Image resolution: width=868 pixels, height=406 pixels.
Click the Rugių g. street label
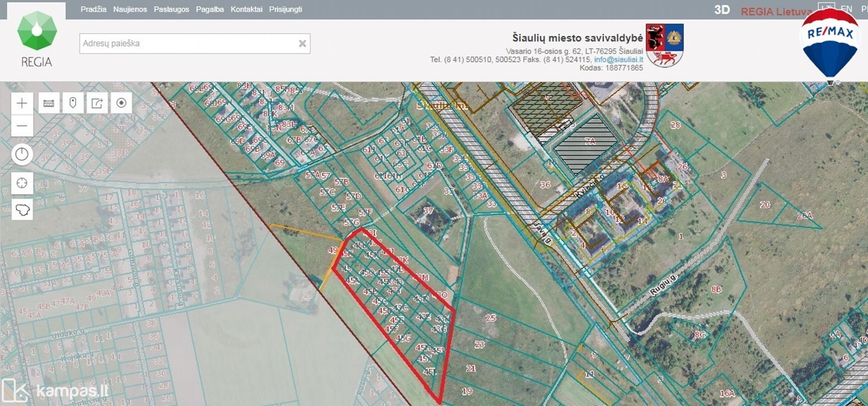(663, 285)
